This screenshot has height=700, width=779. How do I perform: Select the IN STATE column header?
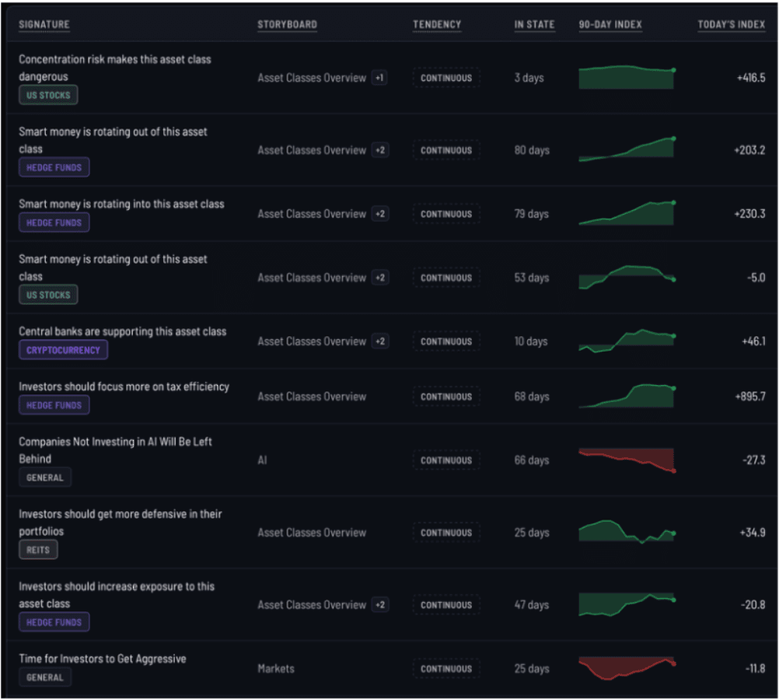pos(534,24)
